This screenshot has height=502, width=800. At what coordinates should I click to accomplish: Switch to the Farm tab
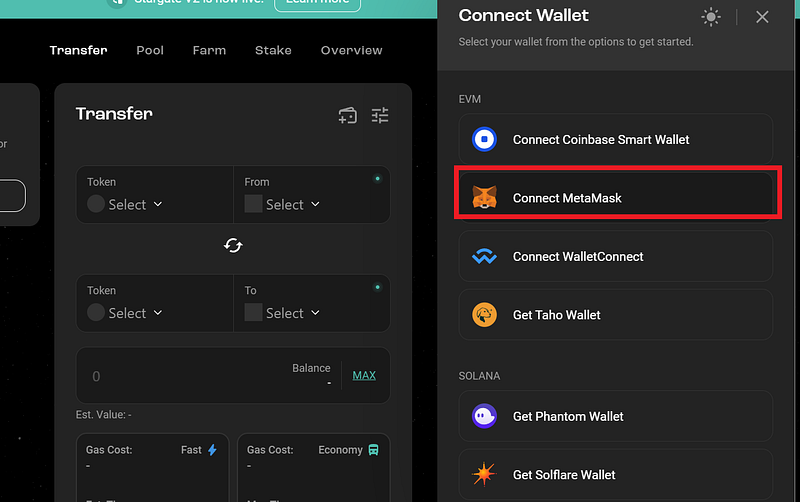(209, 50)
